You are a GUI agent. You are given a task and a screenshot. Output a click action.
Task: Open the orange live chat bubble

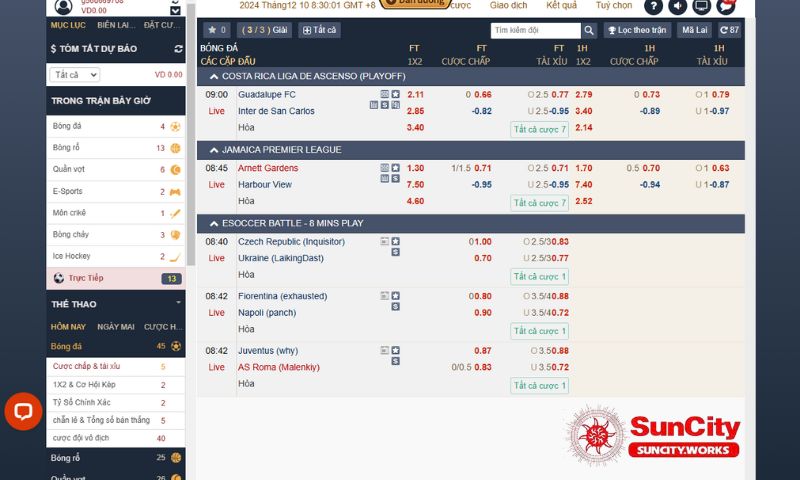tap(22, 411)
